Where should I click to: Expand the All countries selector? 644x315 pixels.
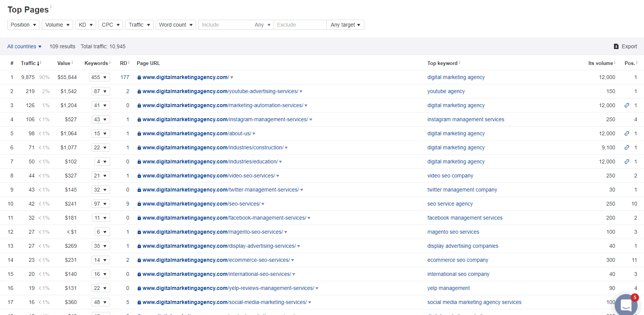(24, 46)
